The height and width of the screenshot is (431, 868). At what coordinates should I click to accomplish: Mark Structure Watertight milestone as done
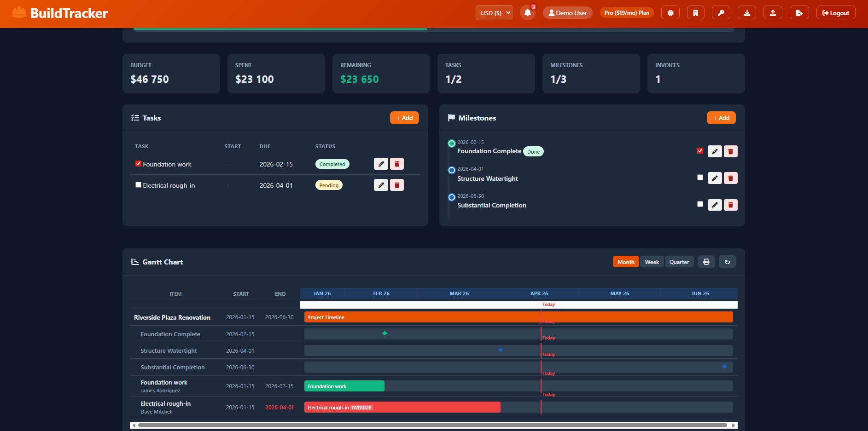click(x=700, y=177)
